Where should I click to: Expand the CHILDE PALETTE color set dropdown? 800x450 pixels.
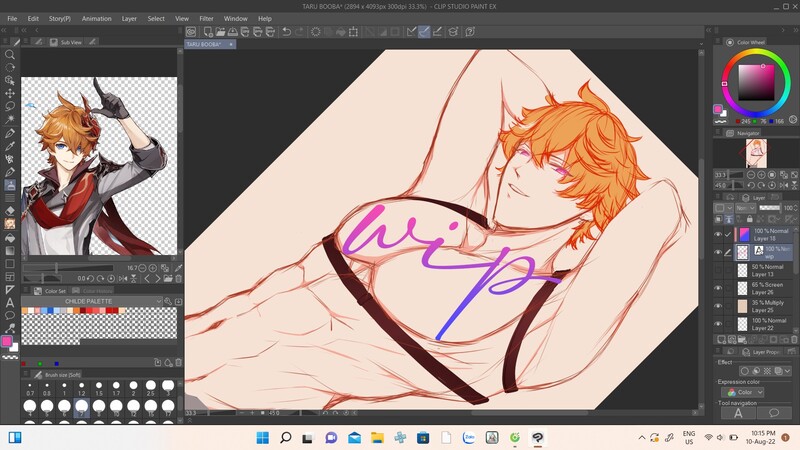pos(159,301)
